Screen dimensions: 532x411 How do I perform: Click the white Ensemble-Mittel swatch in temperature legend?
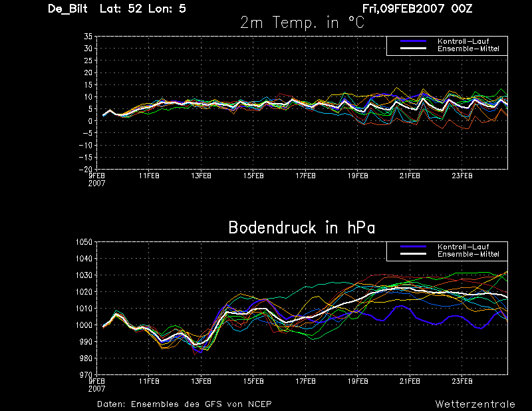tap(413, 49)
